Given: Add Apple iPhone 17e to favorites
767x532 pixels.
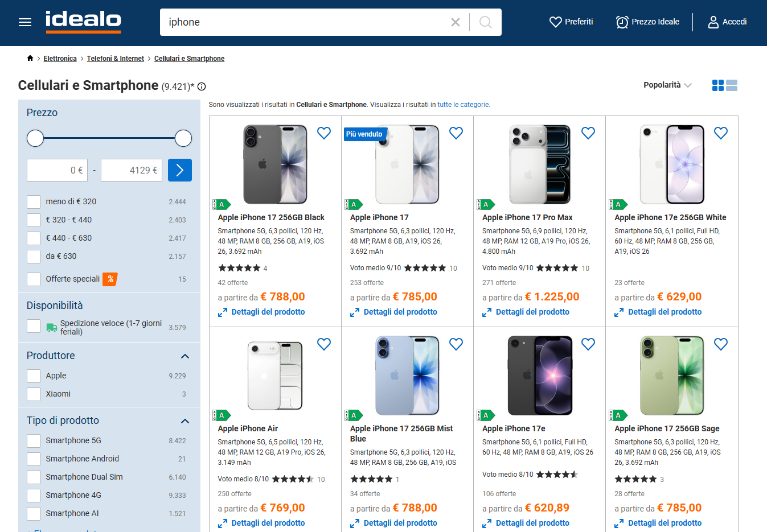Looking at the screenshot, I should (588, 344).
